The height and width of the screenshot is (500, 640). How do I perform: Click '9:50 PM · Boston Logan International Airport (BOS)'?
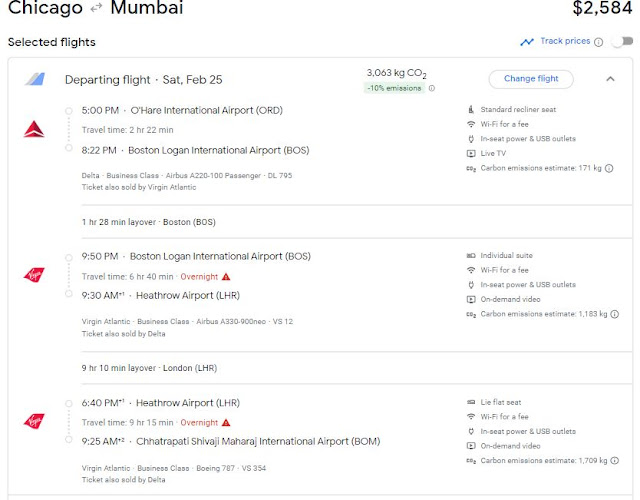coord(196,256)
